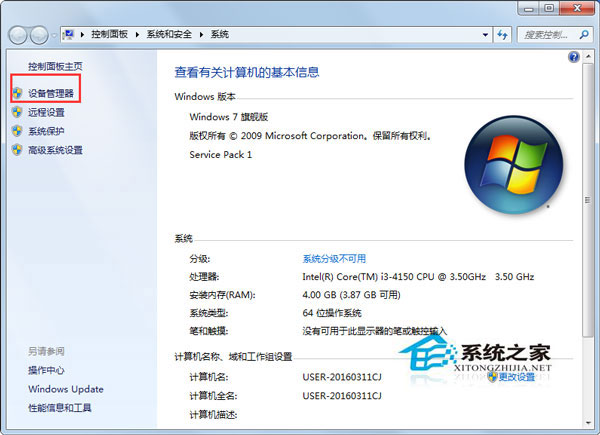Minimize the System window

tap(529, 8)
